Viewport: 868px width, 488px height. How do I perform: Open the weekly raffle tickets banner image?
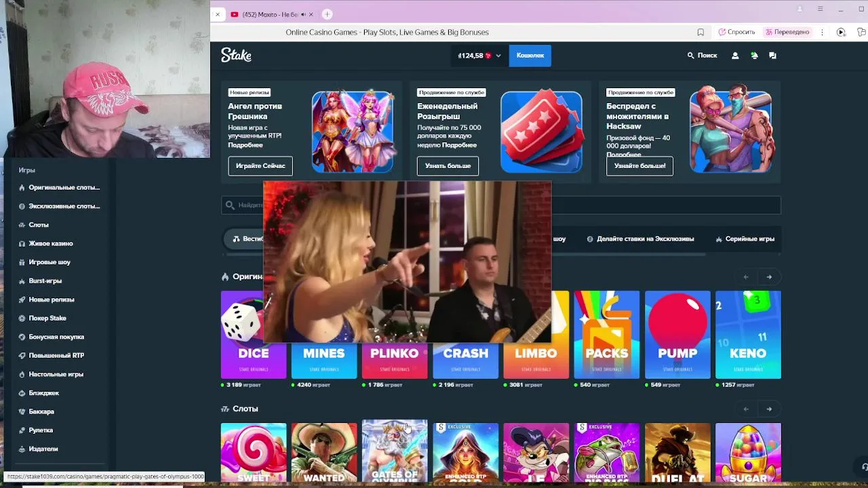(541, 131)
